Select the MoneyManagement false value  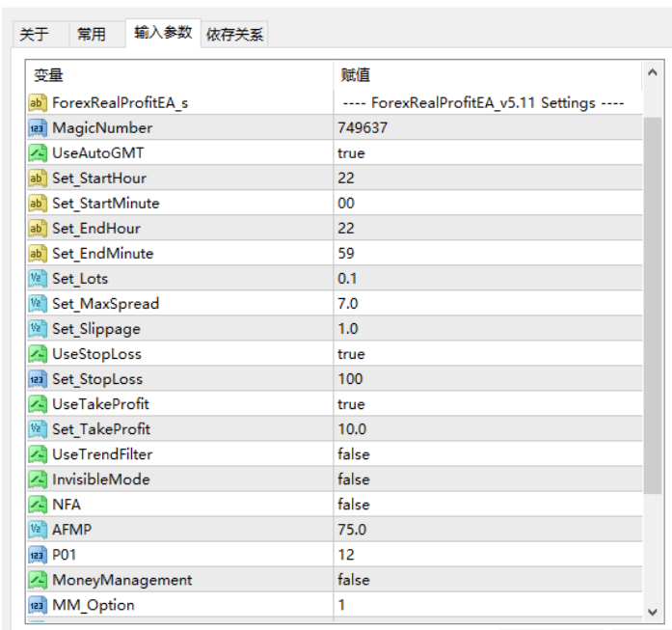pos(354,580)
